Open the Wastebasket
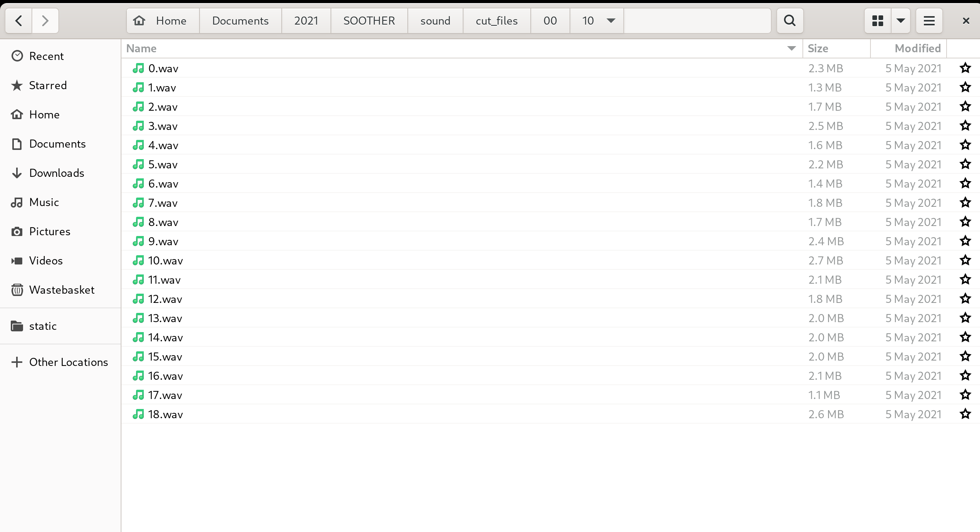980x532 pixels. 61,289
